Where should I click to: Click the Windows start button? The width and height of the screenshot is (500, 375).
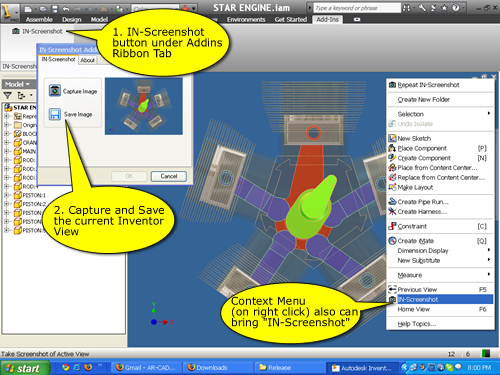point(25,368)
